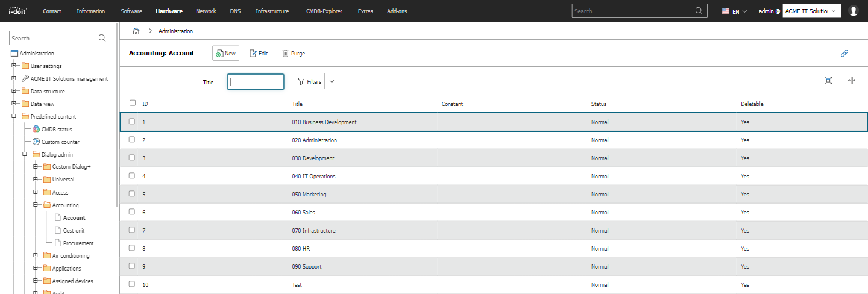Click the fullscreen list view icon
This screenshot has width=868, height=294.
click(x=828, y=81)
